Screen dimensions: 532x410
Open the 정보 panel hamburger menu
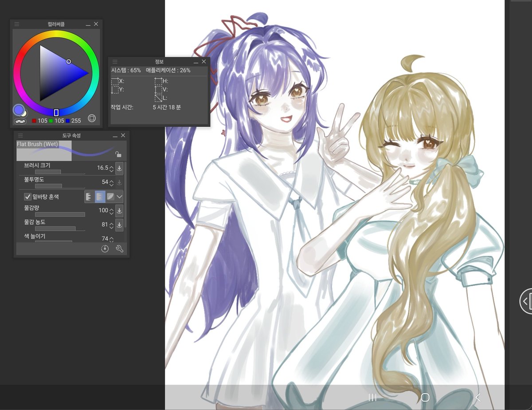point(115,62)
